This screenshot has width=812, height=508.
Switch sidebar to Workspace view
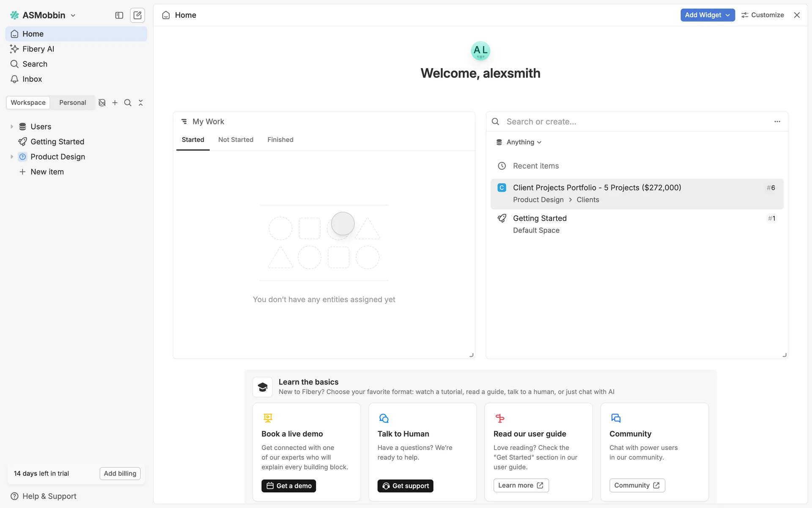click(x=28, y=103)
